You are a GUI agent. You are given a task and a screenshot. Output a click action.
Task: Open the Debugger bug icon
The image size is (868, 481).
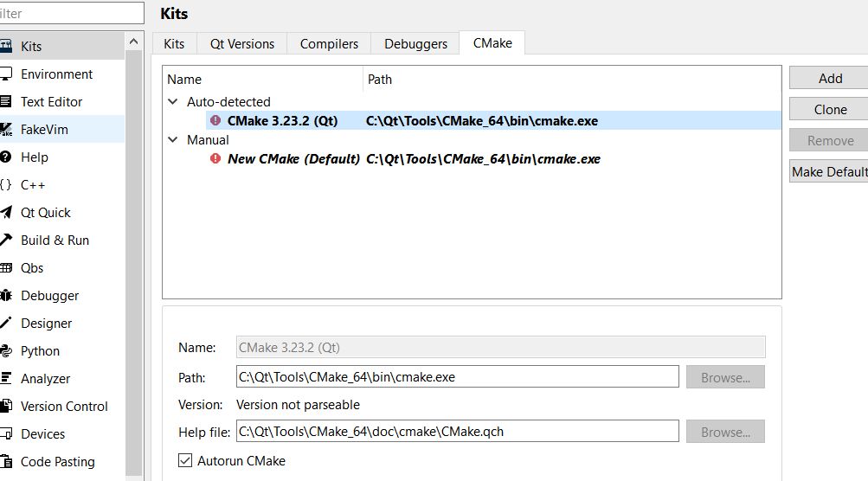[x=5, y=295]
